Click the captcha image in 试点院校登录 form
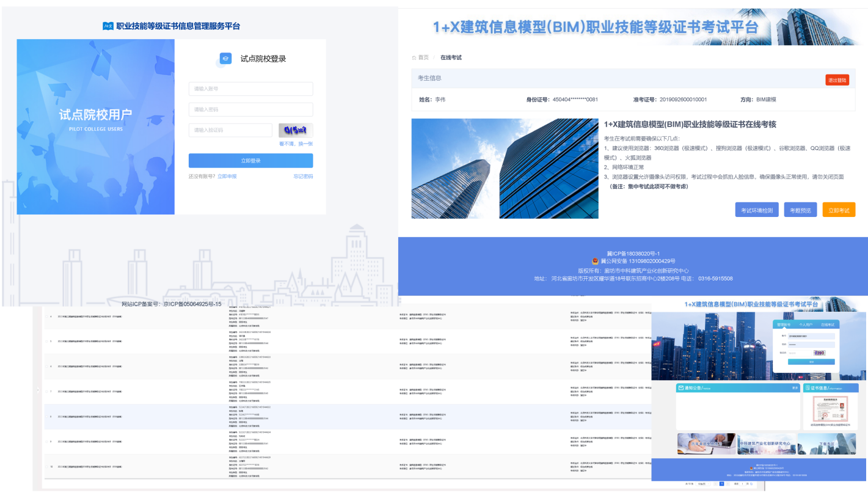The width and height of the screenshot is (868, 495). (x=296, y=130)
